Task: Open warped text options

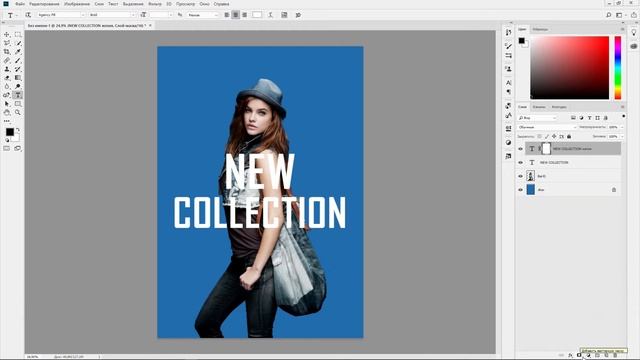Action: pos(270,15)
